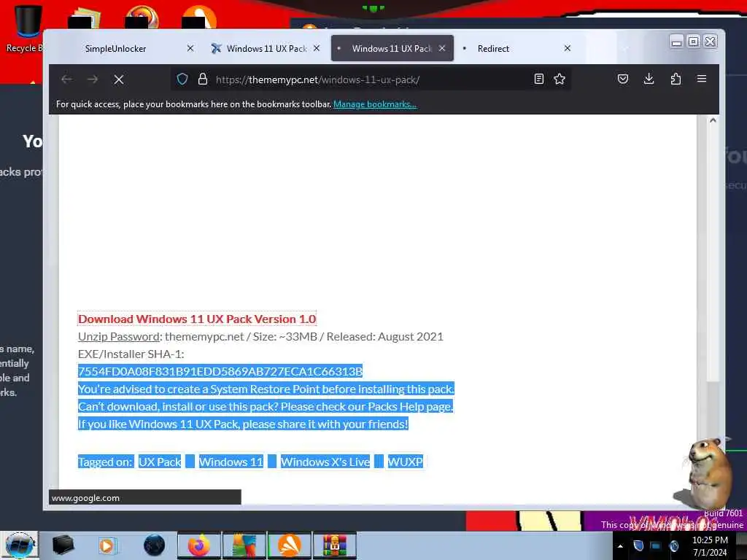Image resolution: width=747 pixels, height=560 pixels.
Task: Open WinRAR from the taskbar
Action: click(x=334, y=545)
